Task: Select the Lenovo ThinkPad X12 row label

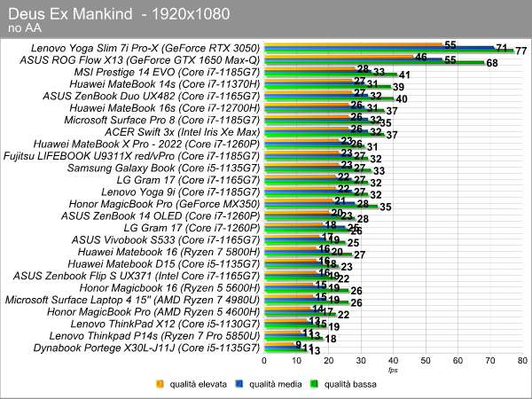Action: tap(165, 324)
